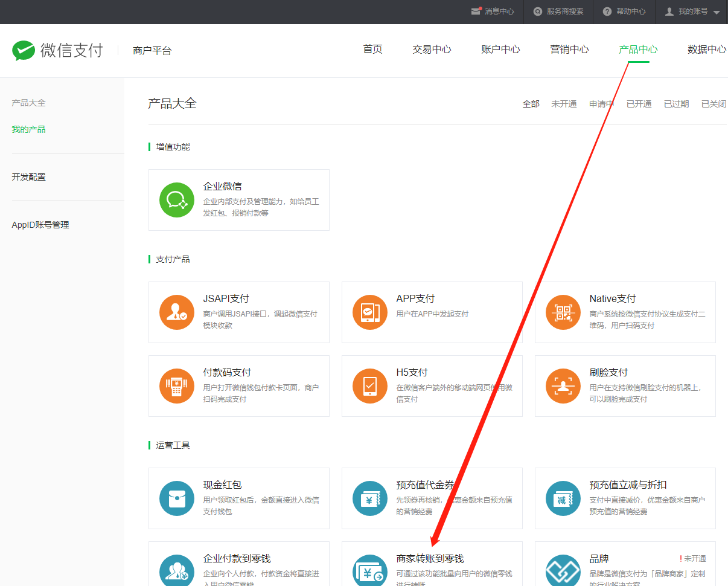Click the 商家转账到零钱 transfer icon
The height and width of the screenshot is (586, 728).
click(x=370, y=570)
